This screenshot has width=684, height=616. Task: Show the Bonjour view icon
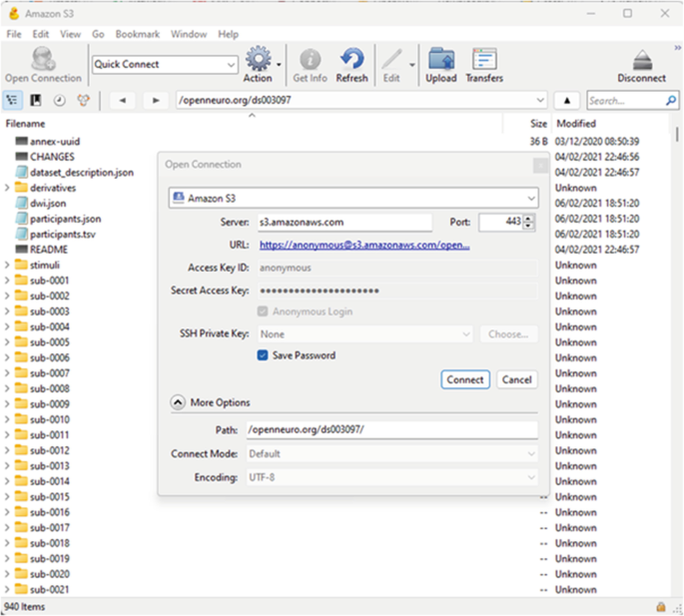(83, 101)
